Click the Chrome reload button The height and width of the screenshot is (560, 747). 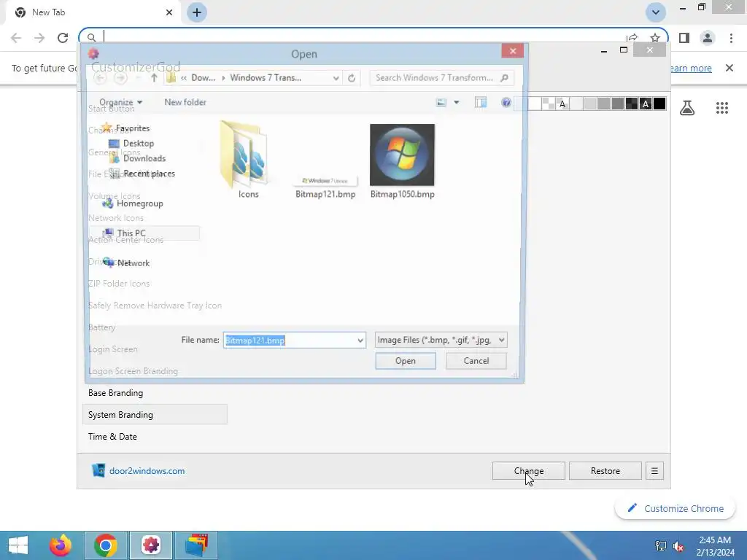click(63, 38)
